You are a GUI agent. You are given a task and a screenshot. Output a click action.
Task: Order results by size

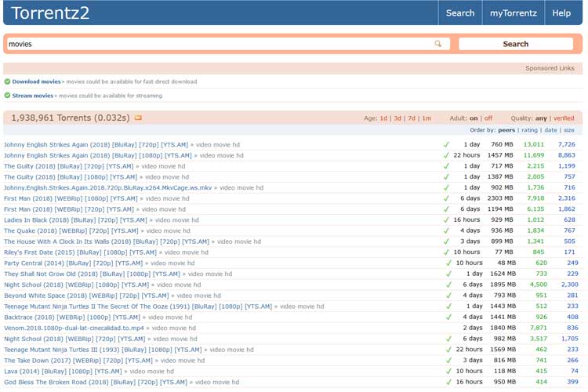tap(569, 130)
